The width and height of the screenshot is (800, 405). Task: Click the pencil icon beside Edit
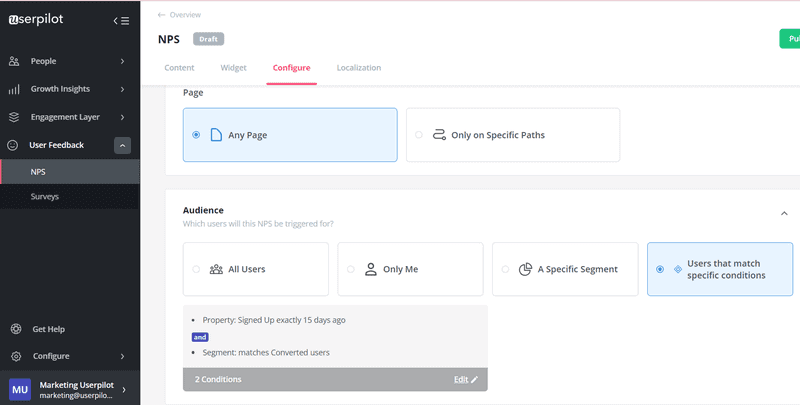coord(474,379)
